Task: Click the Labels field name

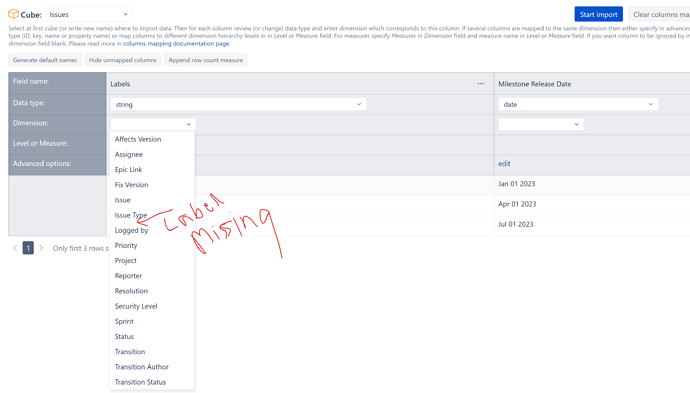Action: pos(120,84)
